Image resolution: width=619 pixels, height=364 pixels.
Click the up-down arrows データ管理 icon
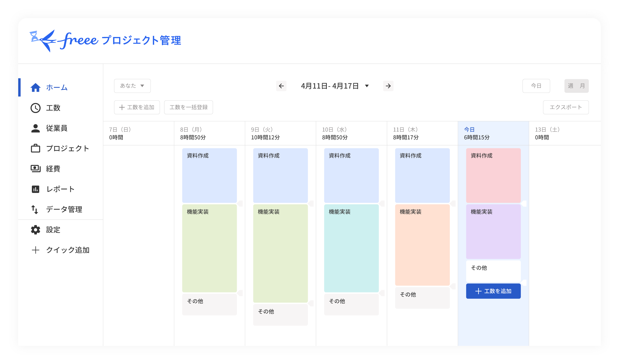pyautogui.click(x=35, y=209)
